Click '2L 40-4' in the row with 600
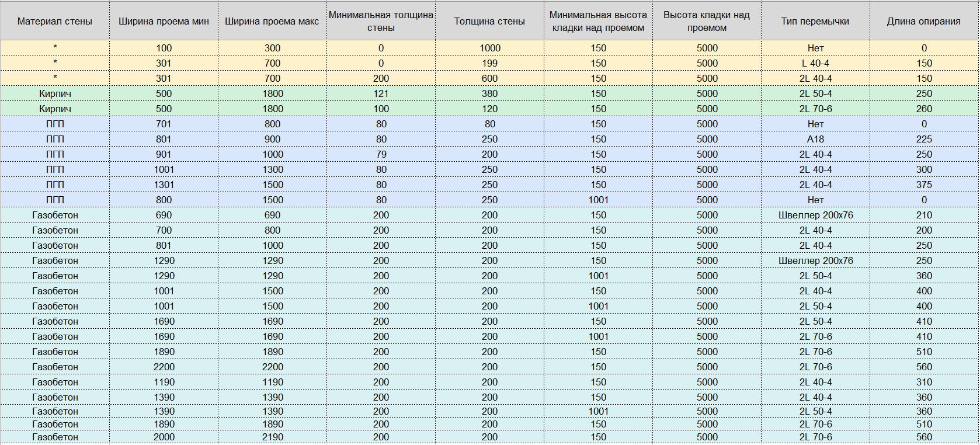The height and width of the screenshot is (445, 980). point(815,78)
